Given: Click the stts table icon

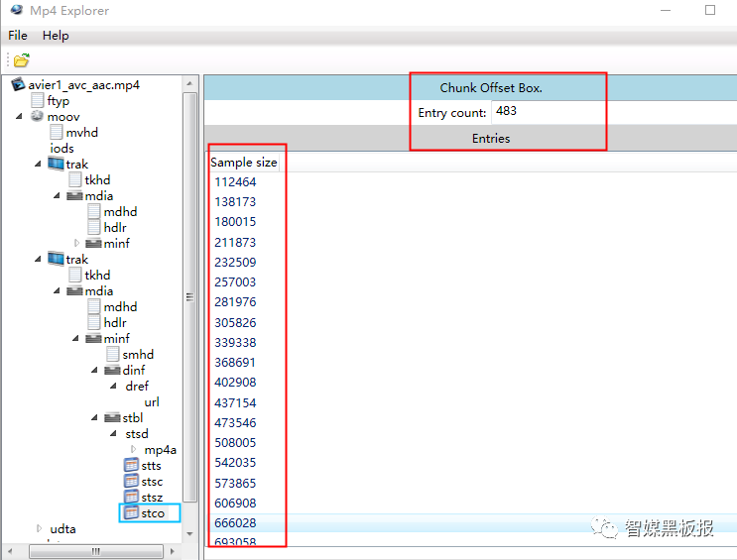Looking at the screenshot, I should [131, 465].
